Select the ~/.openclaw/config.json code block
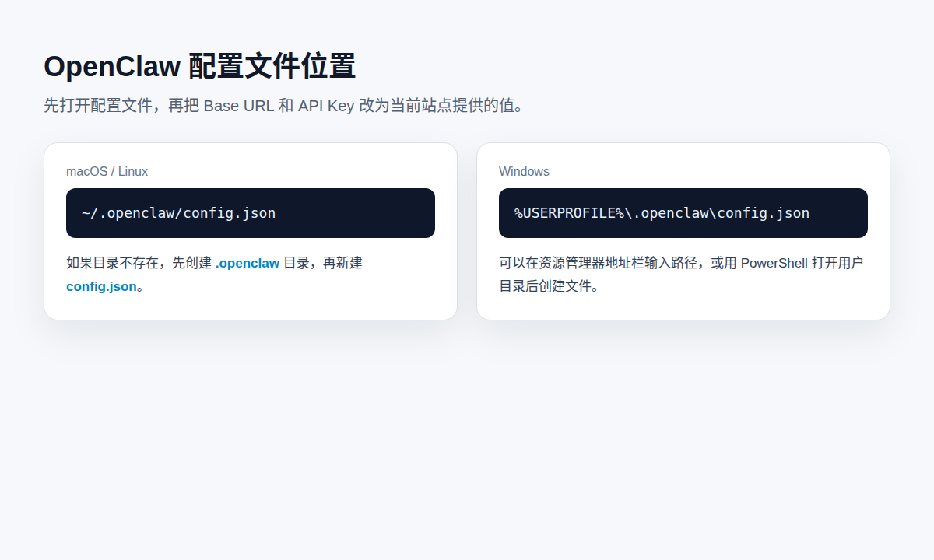Image resolution: width=934 pixels, height=560 pixels. point(251,213)
